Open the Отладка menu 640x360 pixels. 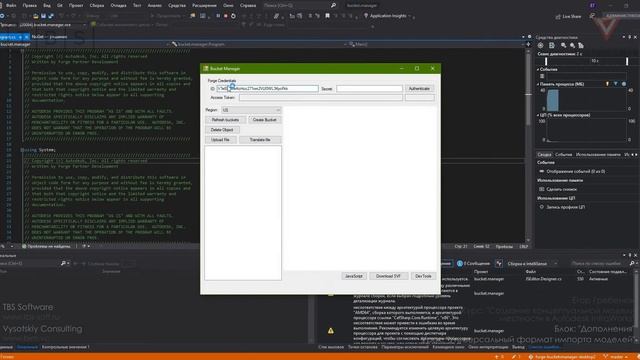click(118, 6)
